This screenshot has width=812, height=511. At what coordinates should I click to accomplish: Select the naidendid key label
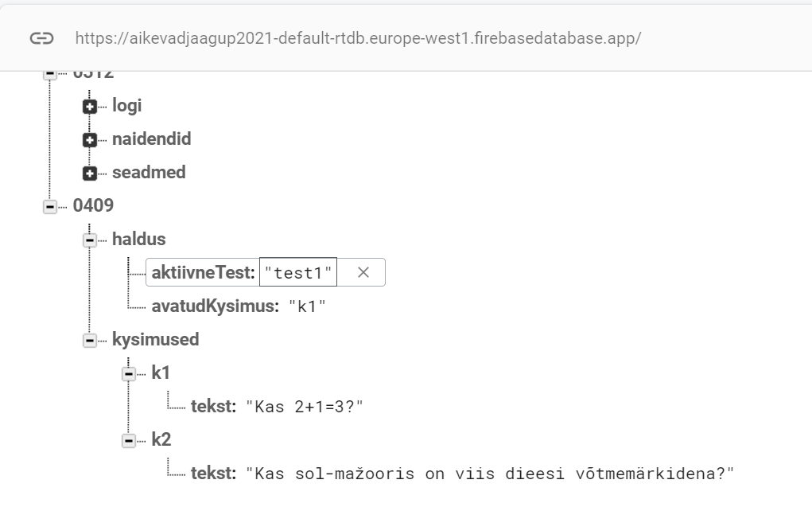152,138
